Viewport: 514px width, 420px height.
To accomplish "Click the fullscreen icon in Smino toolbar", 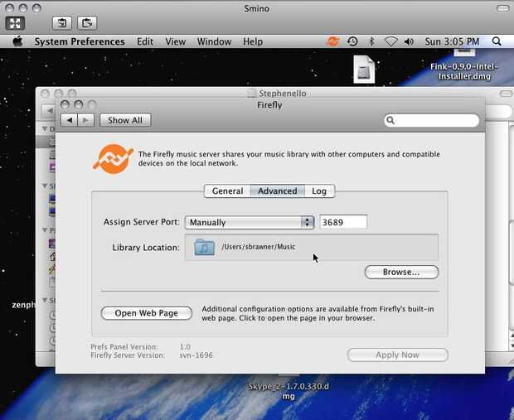I will tap(15, 23).
